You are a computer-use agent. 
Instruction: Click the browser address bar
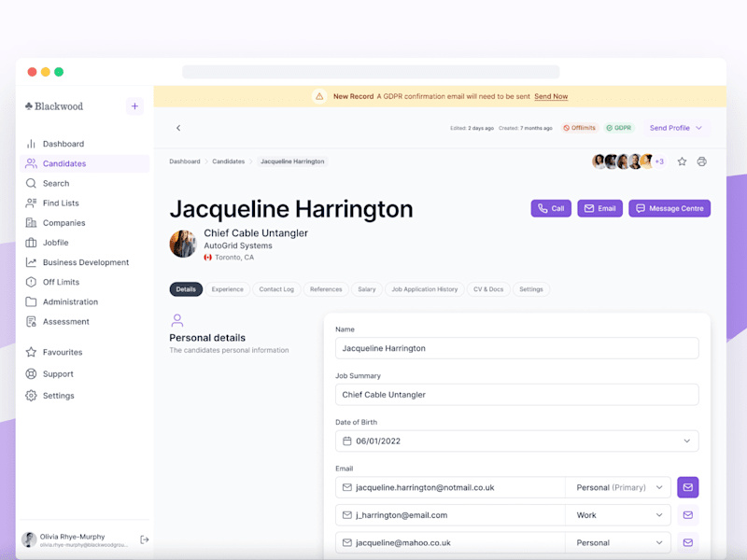click(371, 72)
